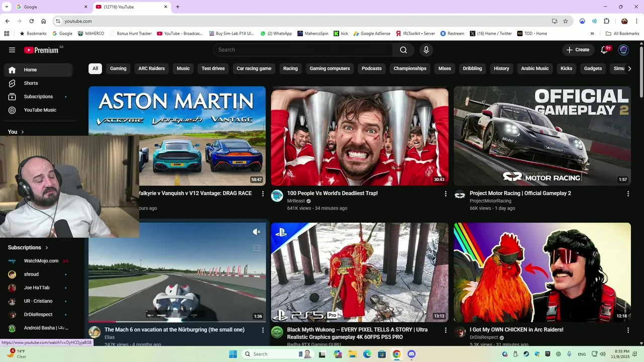Open the Windows Start button
The height and width of the screenshot is (362, 644).
tap(233, 354)
